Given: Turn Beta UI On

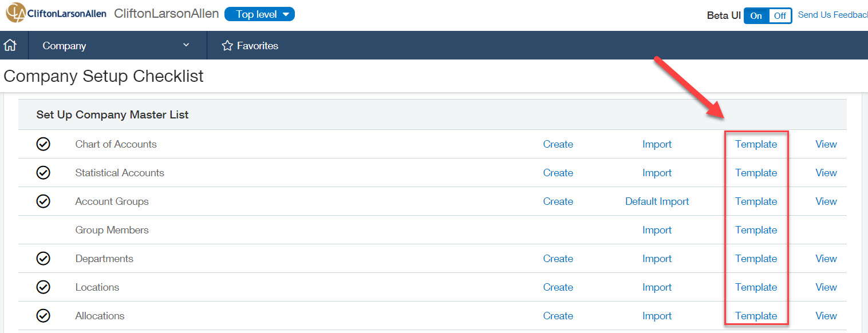Looking at the screenshot, I should (756, 15).
